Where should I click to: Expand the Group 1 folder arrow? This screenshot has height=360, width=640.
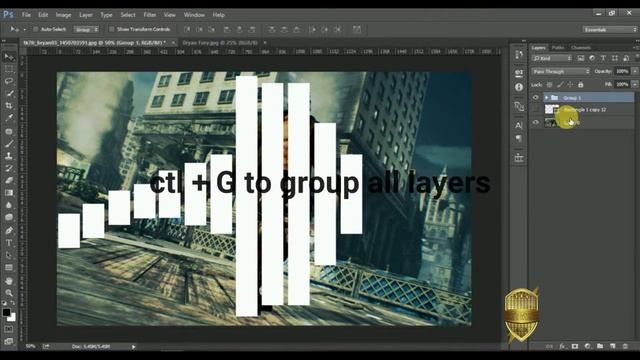(x=546, y=98)
